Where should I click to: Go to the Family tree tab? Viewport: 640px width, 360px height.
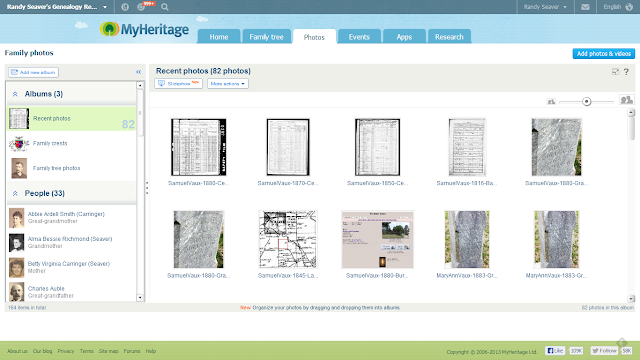(x=266, y=37)
